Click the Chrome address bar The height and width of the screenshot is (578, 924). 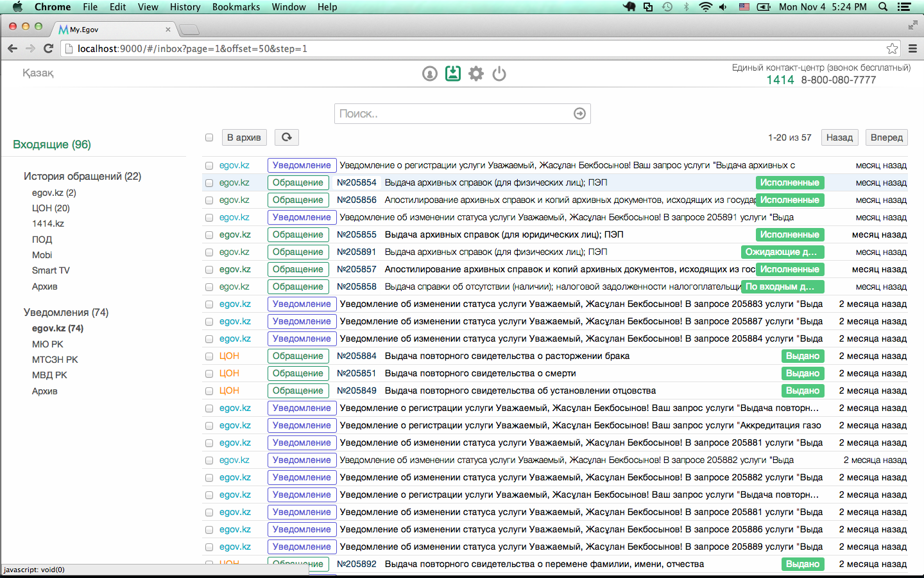click(x=481, y=49)
